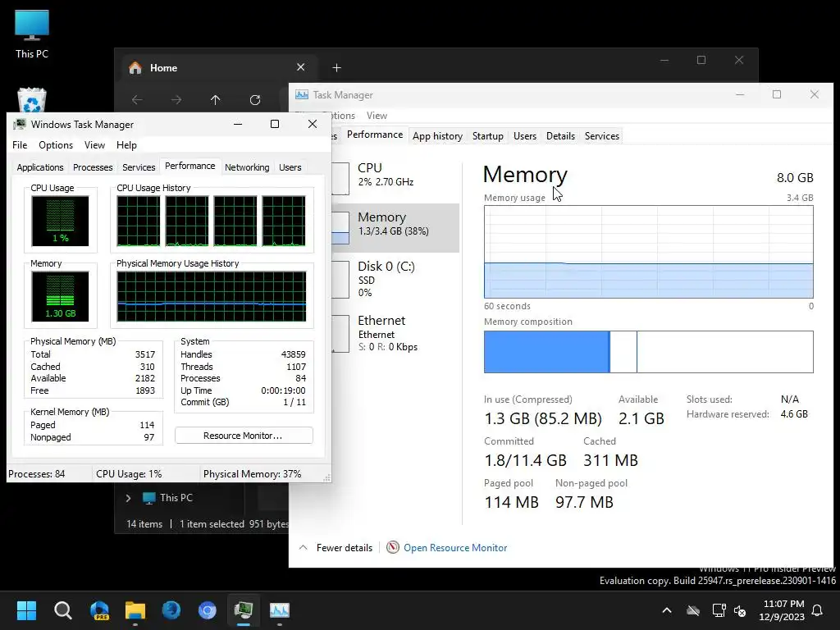Switch to Networking tab

[x=247, y=167]
